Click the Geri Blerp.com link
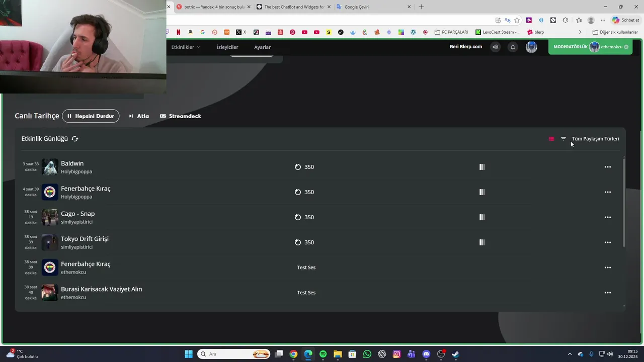The width and height of the screenshot is (644, 362). pyautogui.click(x=465, y=47)
